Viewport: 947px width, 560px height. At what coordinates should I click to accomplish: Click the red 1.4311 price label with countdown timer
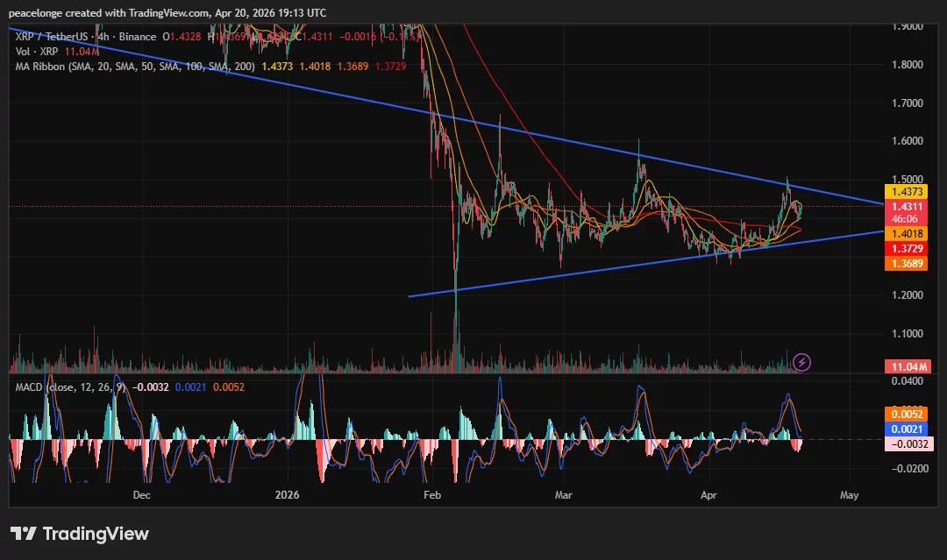[x=908, y=210]
